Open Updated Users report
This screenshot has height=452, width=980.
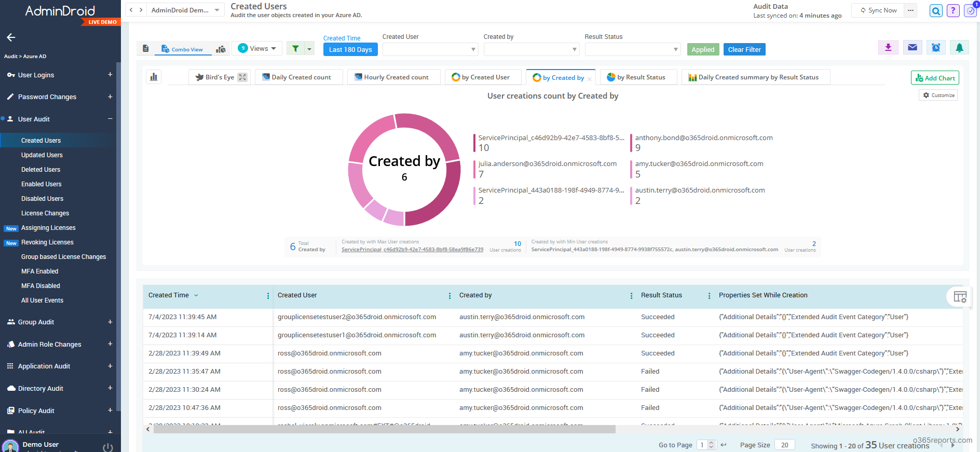[42, 155]
